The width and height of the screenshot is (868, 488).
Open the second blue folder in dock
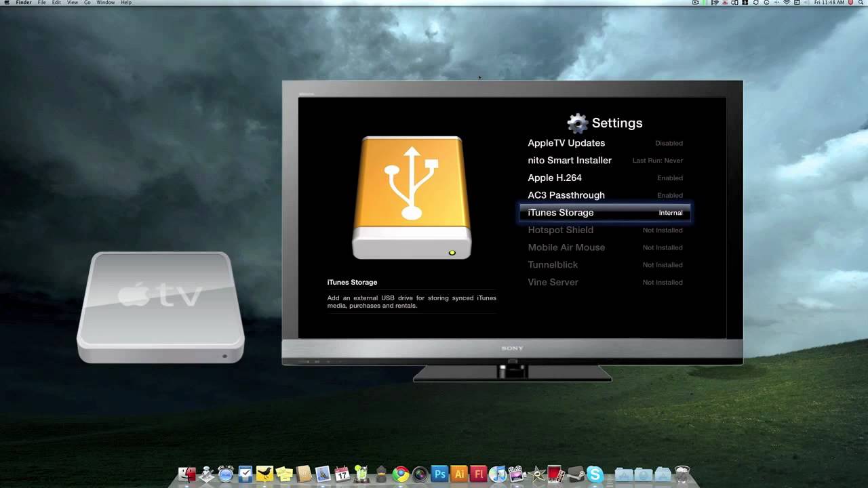click(x=644, y=474)
